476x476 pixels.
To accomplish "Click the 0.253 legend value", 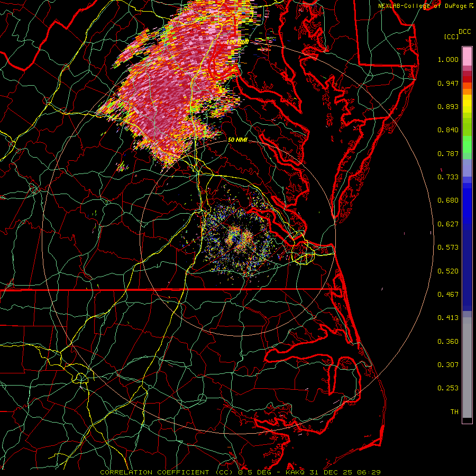I will click(x=448, y=388).
